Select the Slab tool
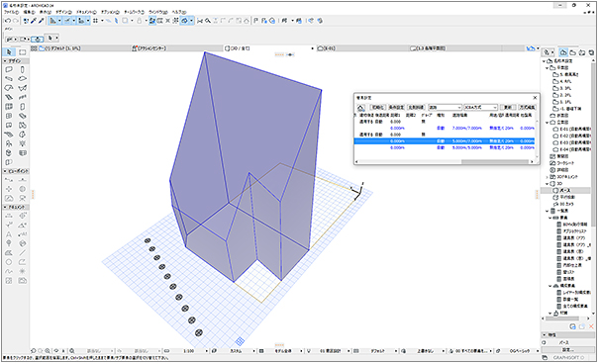599x364 pixels. click(x=23, y=79)
